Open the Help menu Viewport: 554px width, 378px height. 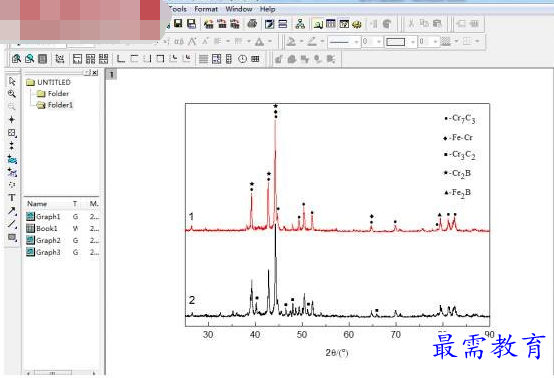(x=267, y=9)
